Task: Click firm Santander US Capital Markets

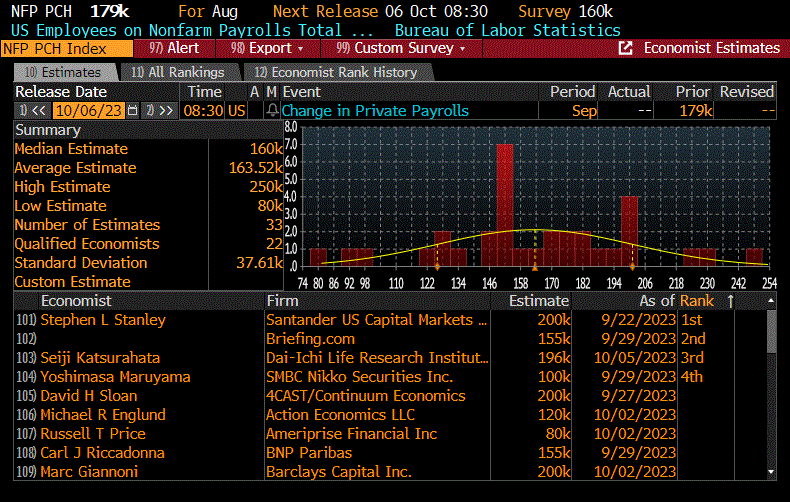Action: [377, 320]
